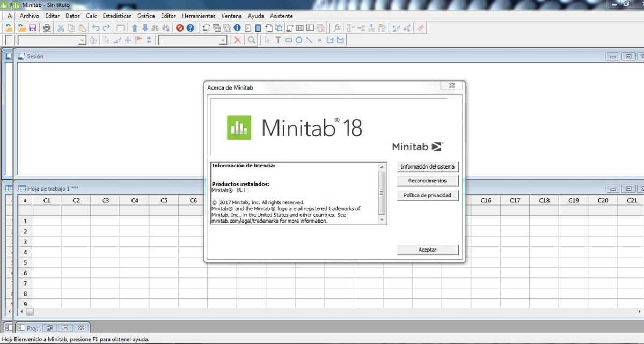Click the Open folder icon
This screenshot has width=644, height=344.
click(x=22, y=28)
